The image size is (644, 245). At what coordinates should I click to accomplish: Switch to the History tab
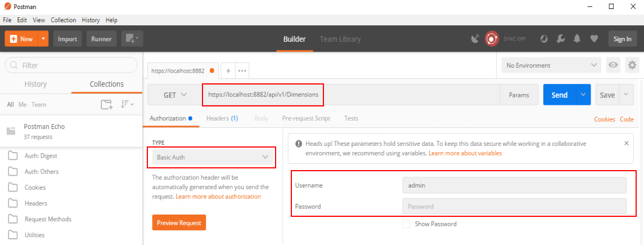click(x=35, y=84)
